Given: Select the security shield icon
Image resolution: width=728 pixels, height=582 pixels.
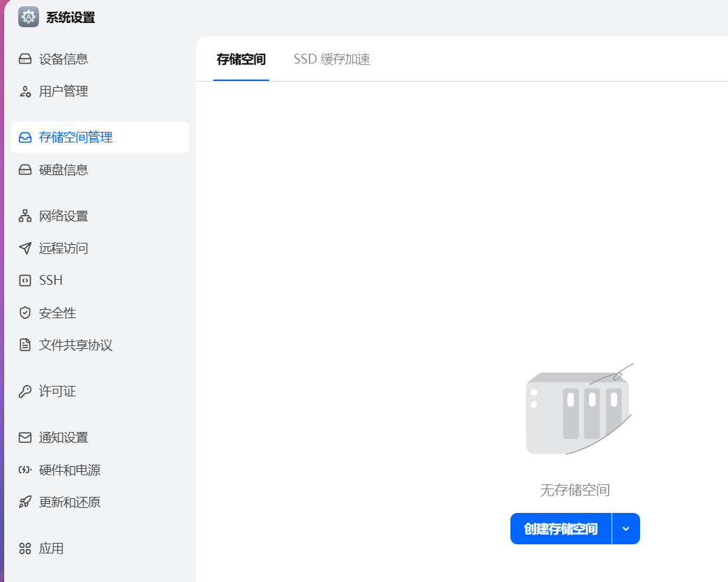Looking at the screenshot, I should tap(24, 313).
